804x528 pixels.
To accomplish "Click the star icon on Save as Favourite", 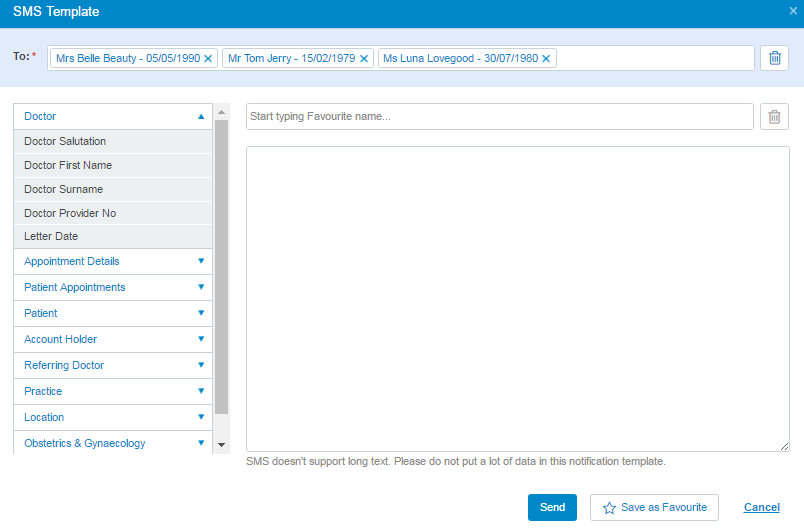I will coord(609,507).
